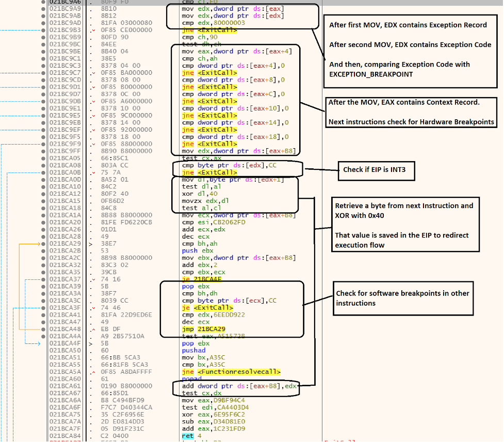This screenshot has height=442, width=504.
Task: Click jump arrow icon at 021BC9C7
Action: pos(93,73)
